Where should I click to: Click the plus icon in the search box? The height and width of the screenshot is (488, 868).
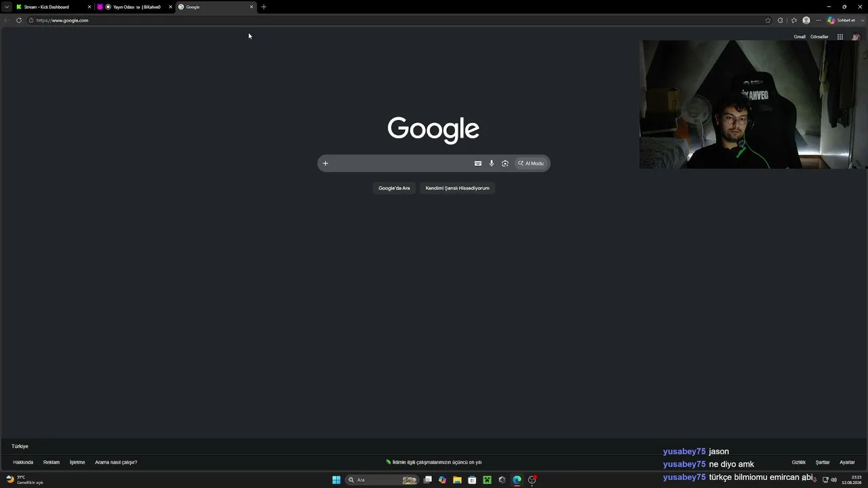325,163
